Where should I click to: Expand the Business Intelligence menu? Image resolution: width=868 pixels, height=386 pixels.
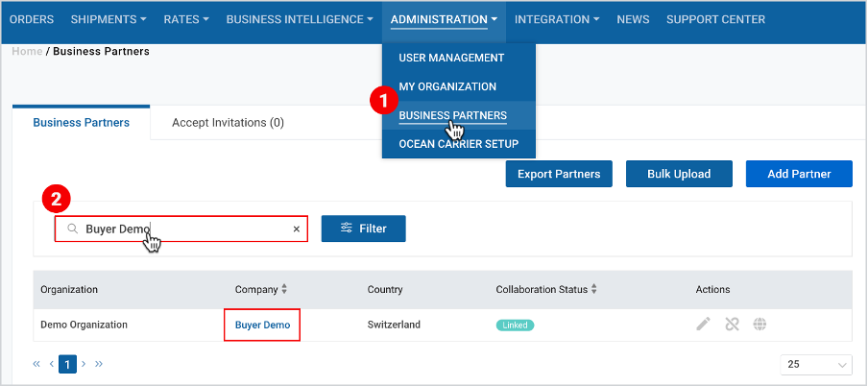[300, 19]
